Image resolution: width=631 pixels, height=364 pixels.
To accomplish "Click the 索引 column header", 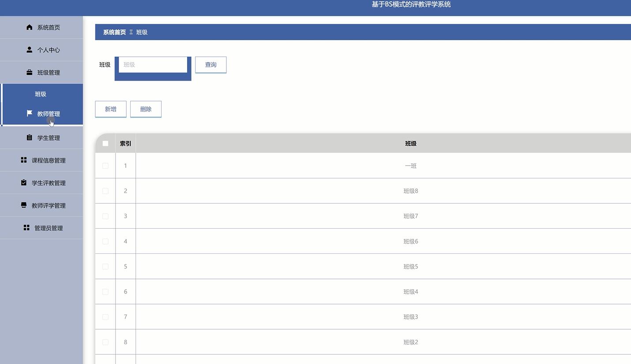I will coord(125,143).
